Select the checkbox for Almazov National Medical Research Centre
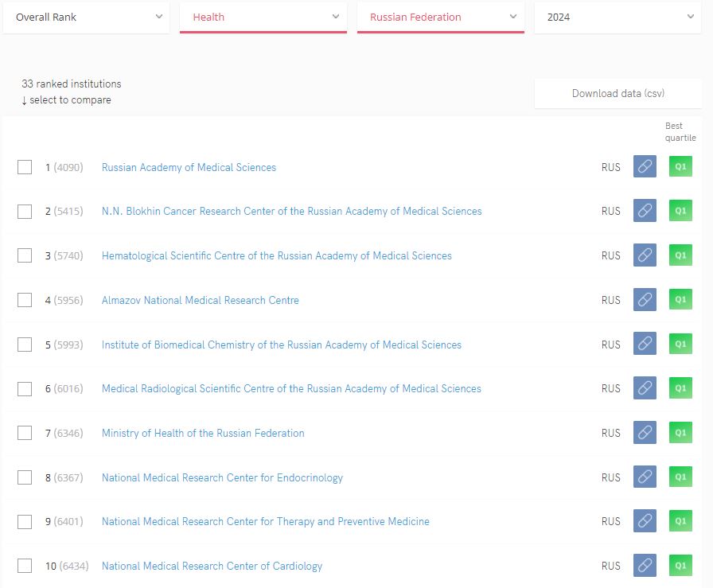Image resolution: width=713 pixels, height=588 pixels. [25, 300]
